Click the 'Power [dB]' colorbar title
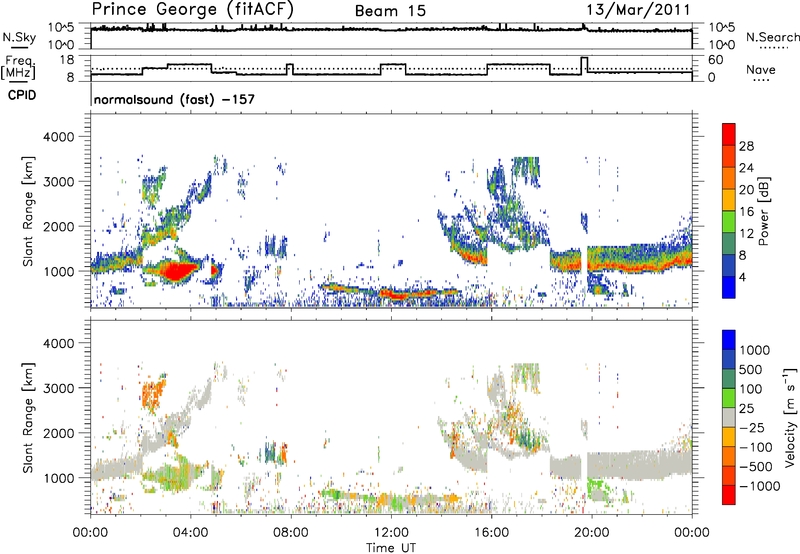Viewport: 800px width, 554px height. click(x=763, y=211)
